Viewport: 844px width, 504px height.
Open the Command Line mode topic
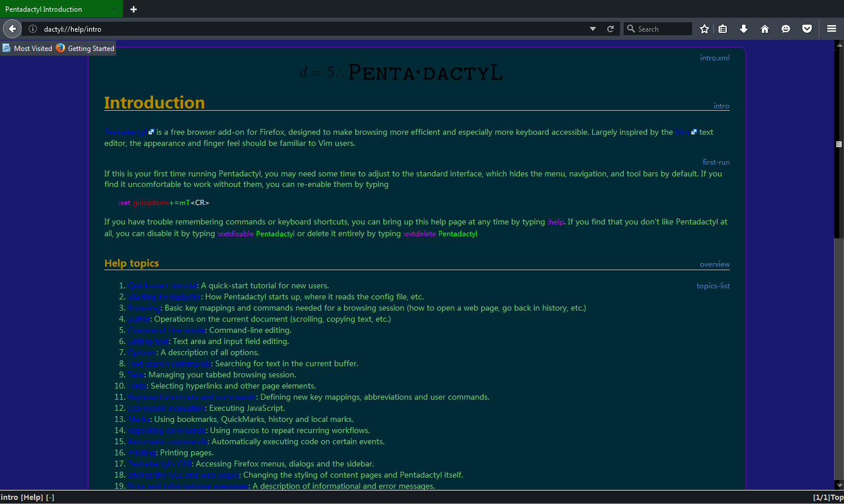166,331
